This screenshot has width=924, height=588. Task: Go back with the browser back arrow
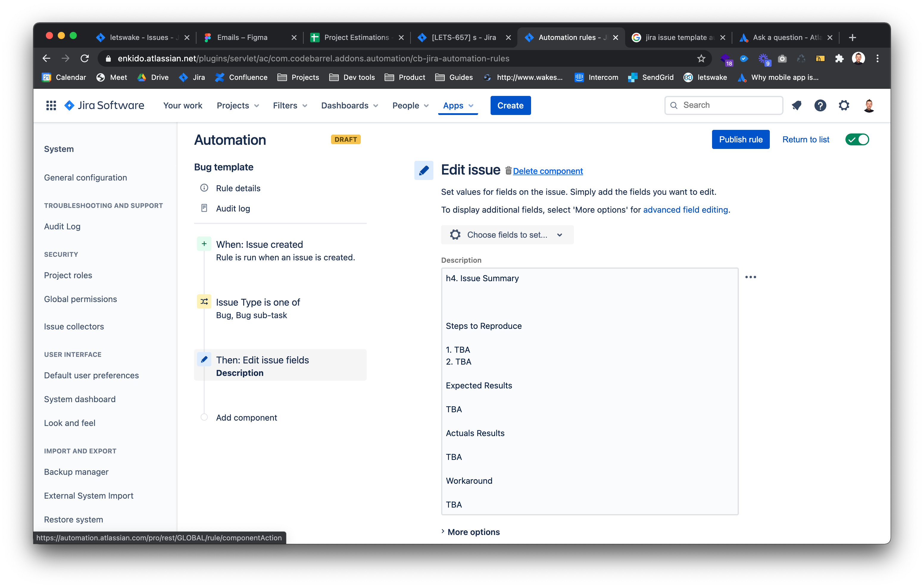click(x=46, y=58)
